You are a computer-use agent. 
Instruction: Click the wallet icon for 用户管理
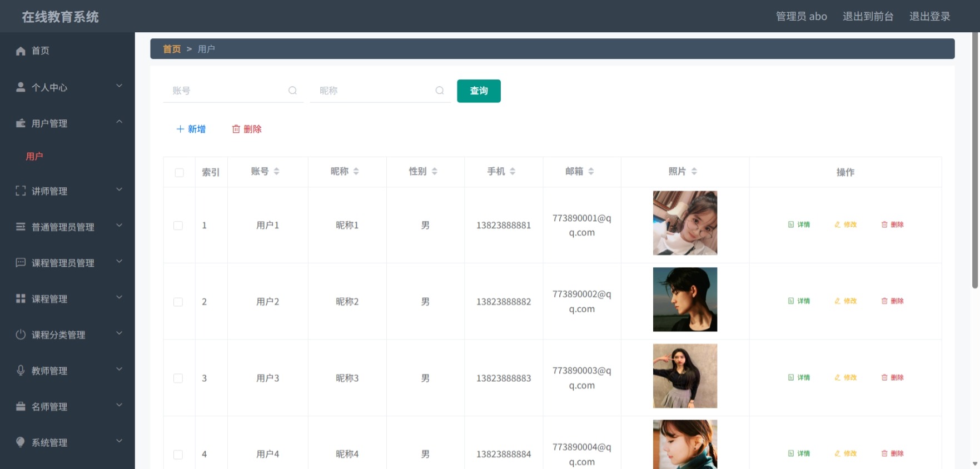click(21, 123)
